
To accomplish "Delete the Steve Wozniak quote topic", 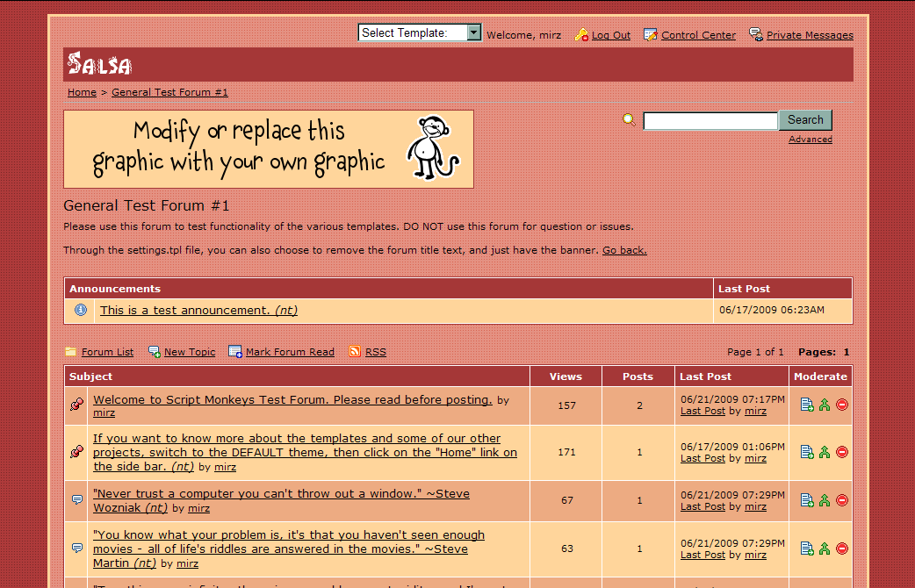I will coord(842,500).
